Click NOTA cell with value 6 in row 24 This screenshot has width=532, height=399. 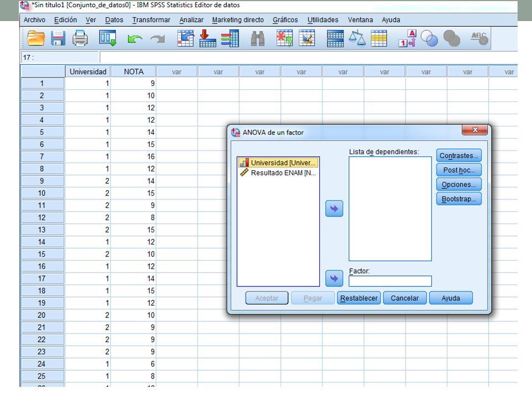pyautogui.click(x=134, y=364)
